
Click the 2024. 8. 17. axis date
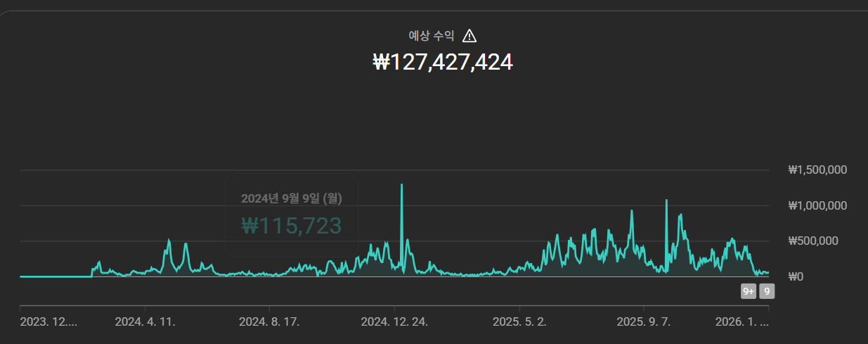(x=269, y=322)
